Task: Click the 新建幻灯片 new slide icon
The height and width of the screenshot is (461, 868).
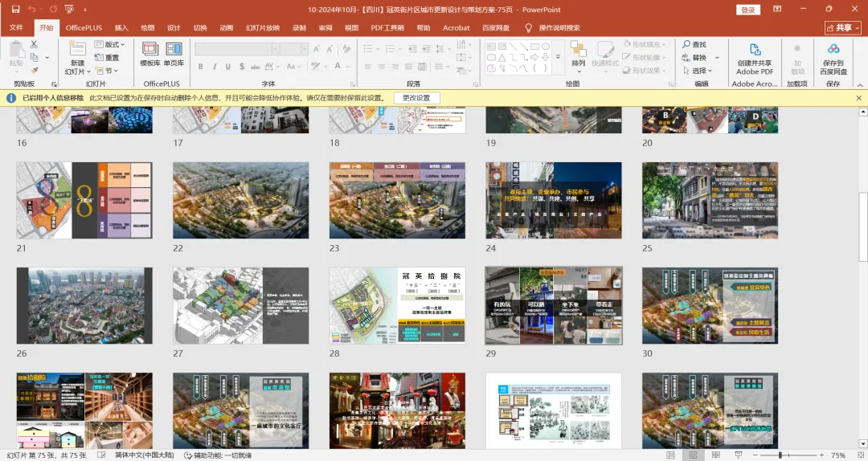Action: (x=76, y=50)
